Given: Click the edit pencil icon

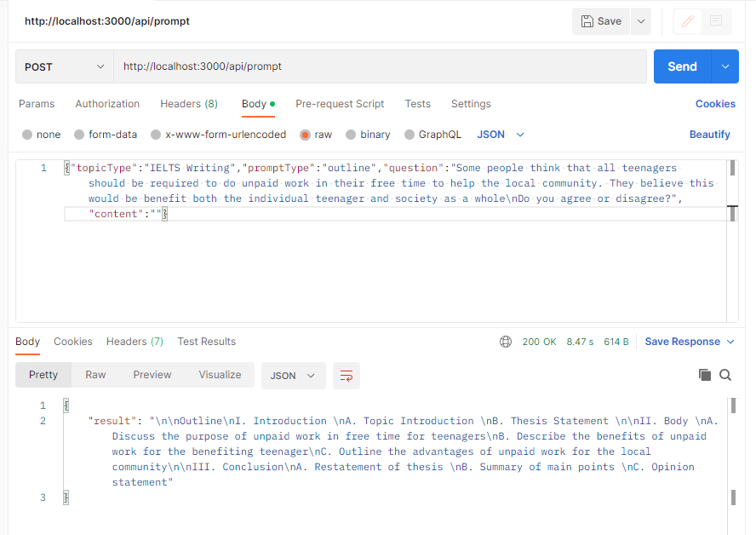Looking at the screenshot, I should coord(689,21).
